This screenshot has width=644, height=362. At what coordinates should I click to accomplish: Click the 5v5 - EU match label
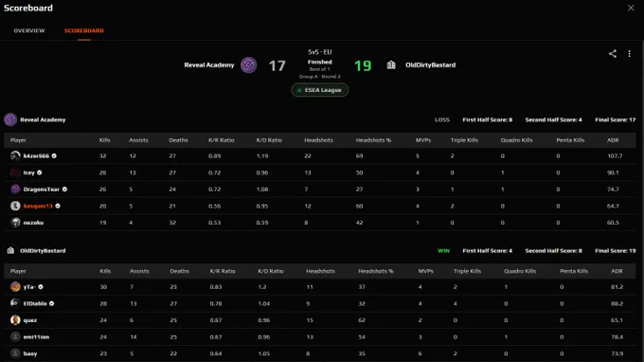(319, 52)
